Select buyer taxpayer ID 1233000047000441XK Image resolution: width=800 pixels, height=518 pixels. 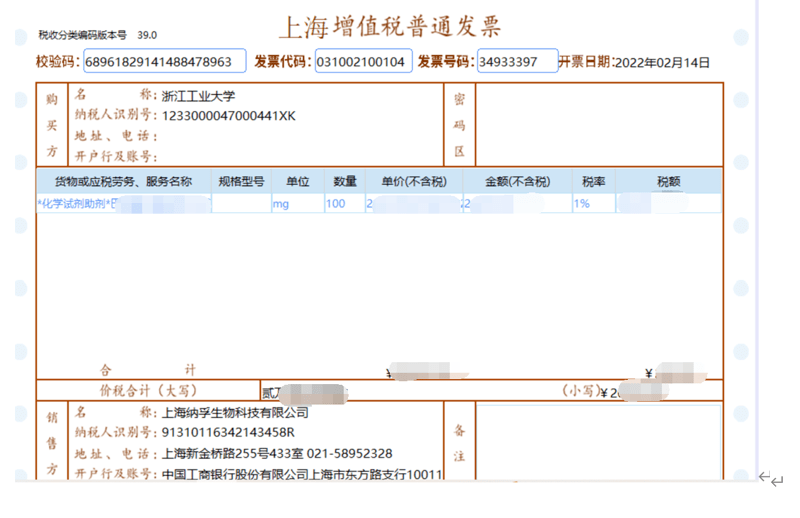[x=229, y=116]
